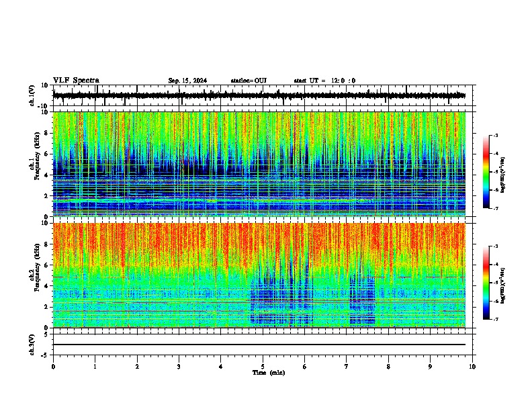Click the ch.2 spectrogram color scale bar
The height and width of the screenshot is (411, 532).
coord(486,283)
